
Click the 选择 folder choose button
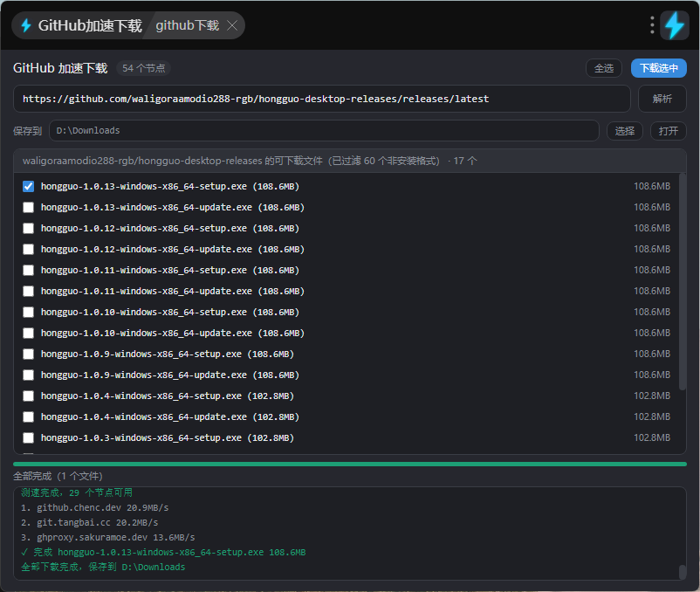[625, 131]
